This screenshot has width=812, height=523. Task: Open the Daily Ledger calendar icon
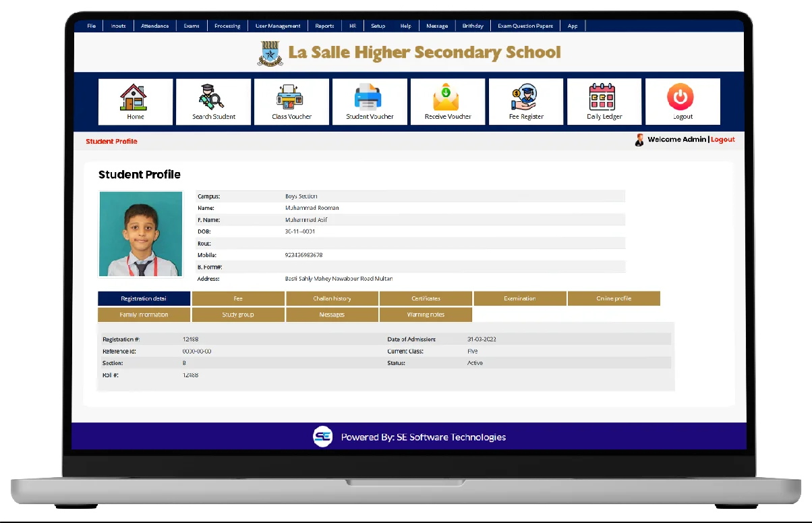click(604, 98)
